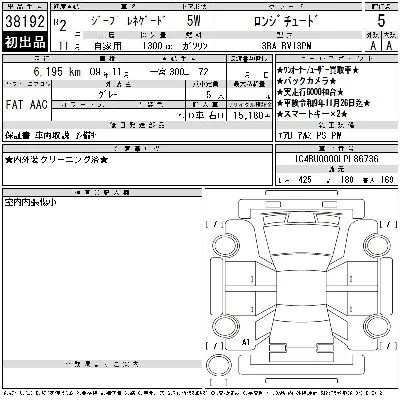Select the car name ジープ レネゲード
Image resolution: width=400 pixels, height=400 pixels.
(x=128, y=21)
